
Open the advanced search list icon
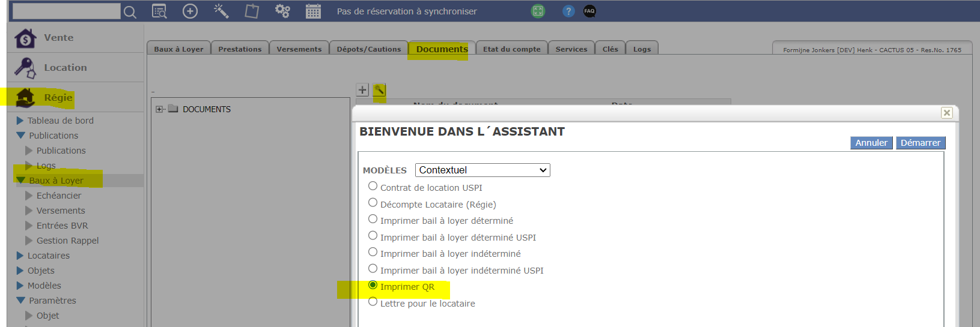[159, 11]
